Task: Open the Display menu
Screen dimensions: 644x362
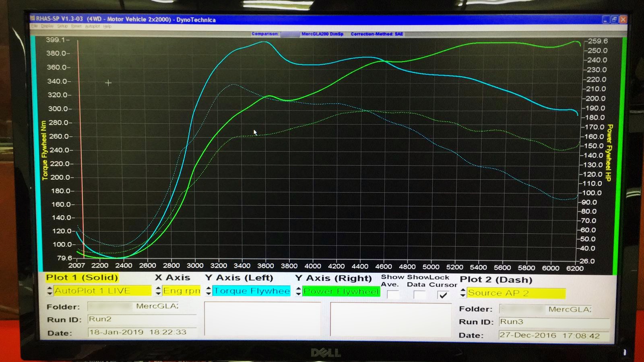Action: click(47, 26)
